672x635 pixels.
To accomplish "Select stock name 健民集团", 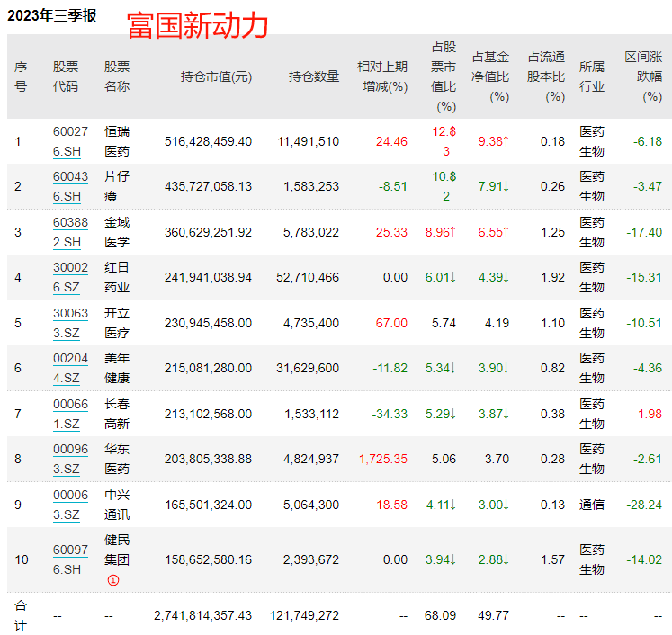I will tap(117, 550).
